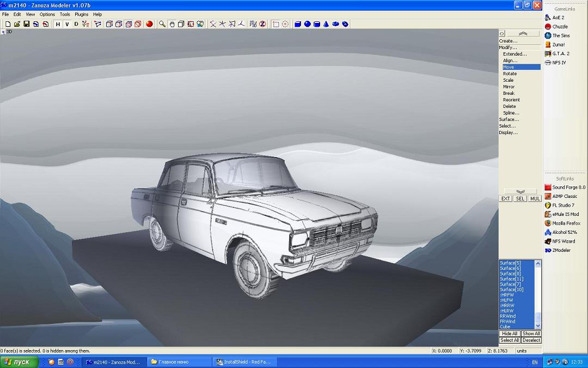
Task: Open the Tools menu
Action: pyautogui.click(x=65, y=14)
